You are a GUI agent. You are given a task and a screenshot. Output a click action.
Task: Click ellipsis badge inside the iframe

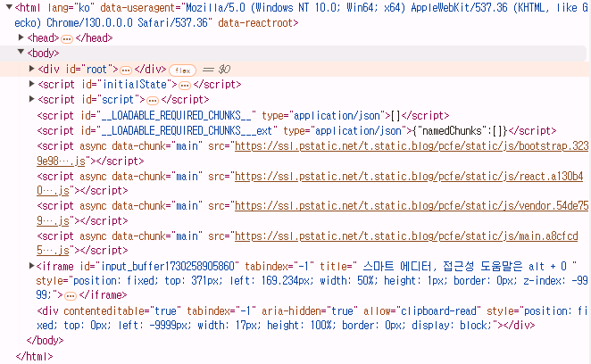(71, 296)
